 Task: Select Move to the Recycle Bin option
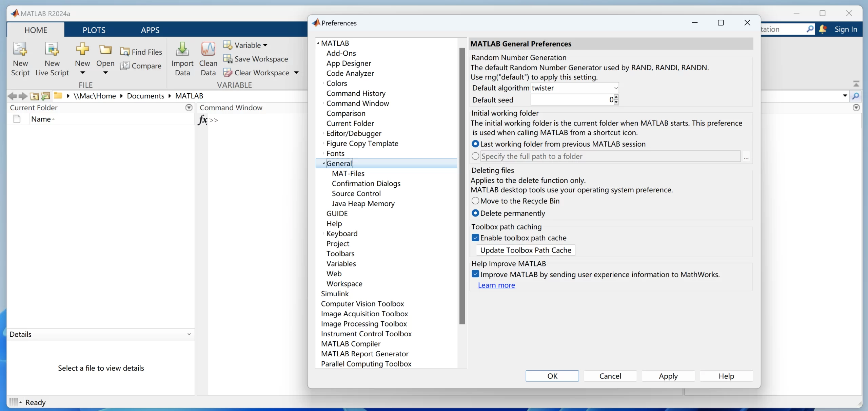point(475,201)
